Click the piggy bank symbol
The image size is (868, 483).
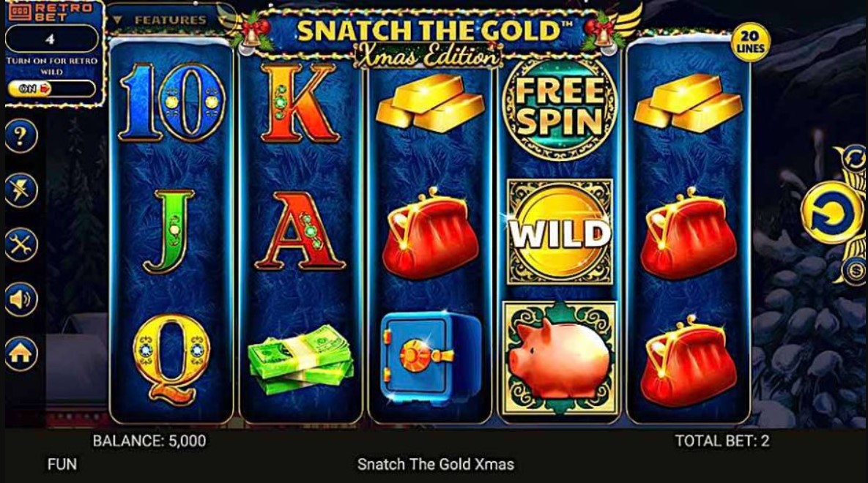tap(559, 357)
